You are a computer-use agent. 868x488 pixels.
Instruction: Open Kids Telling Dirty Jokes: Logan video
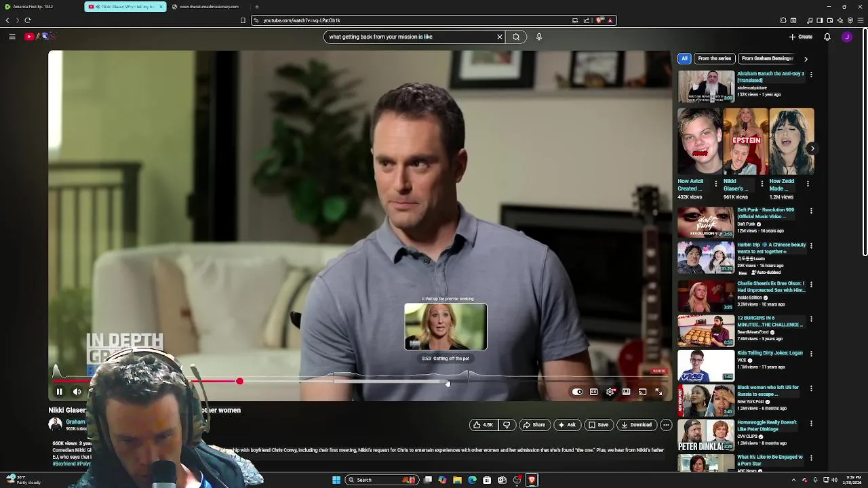(x=706, y=365)
